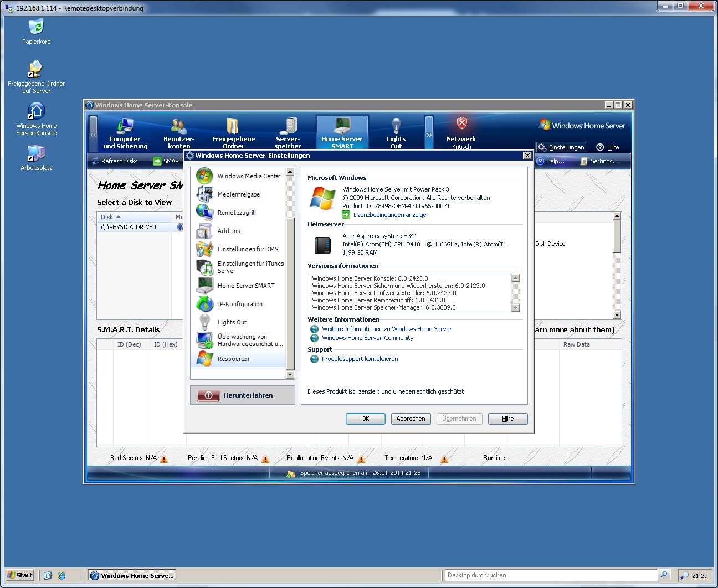Click the show desktop quick launch icon
Viewport: 718px width, 588px height.
point(48,575)
